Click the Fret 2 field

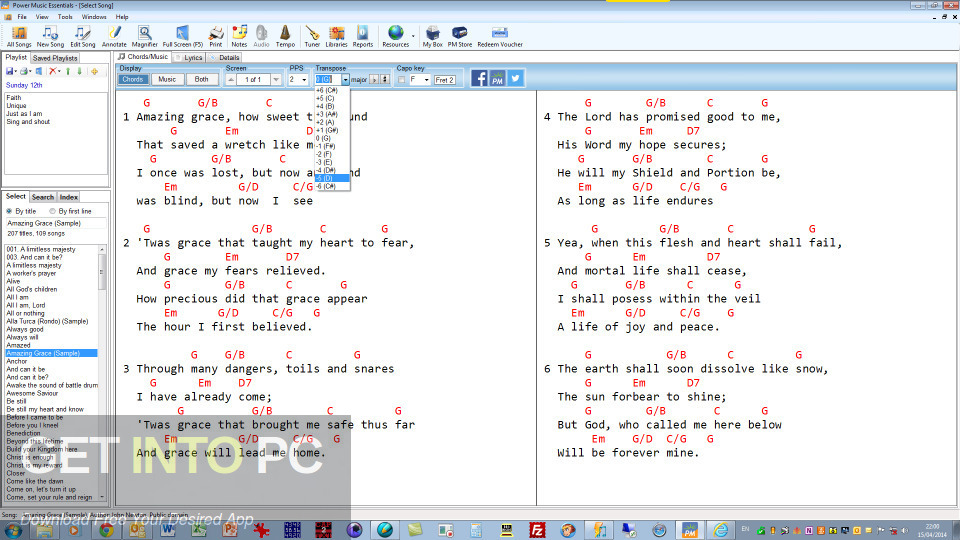(444, 80)
